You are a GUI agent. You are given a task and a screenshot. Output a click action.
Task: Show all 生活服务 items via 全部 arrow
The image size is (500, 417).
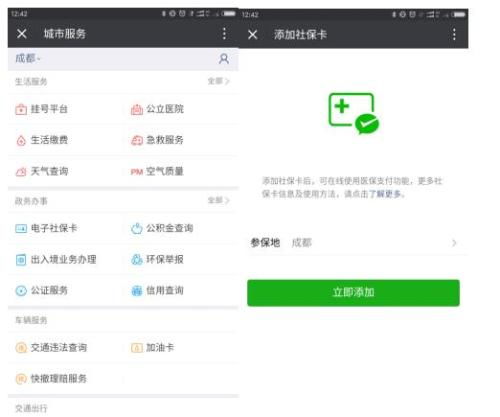[x=218, y=81]
